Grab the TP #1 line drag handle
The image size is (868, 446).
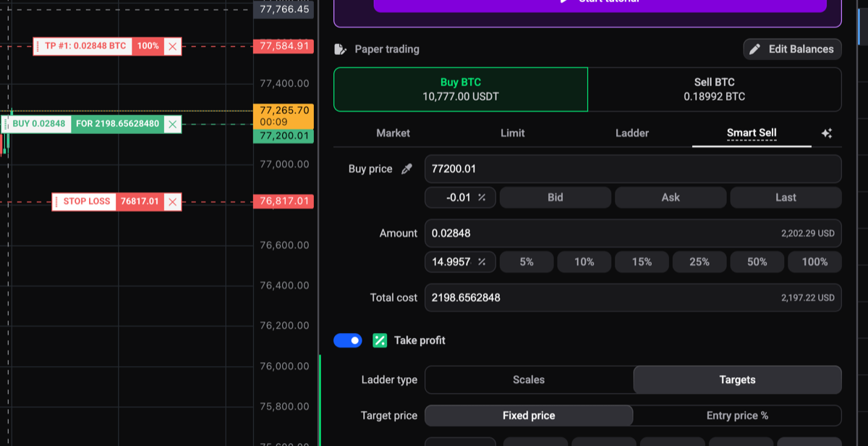38,46
